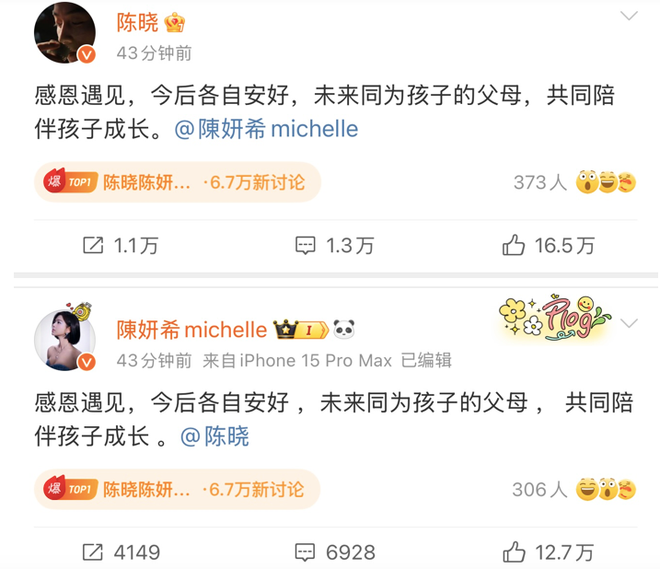This screenshot has width=660, height=569.
Task: Open the comment icon showing 6928
Action: [305, 553]
